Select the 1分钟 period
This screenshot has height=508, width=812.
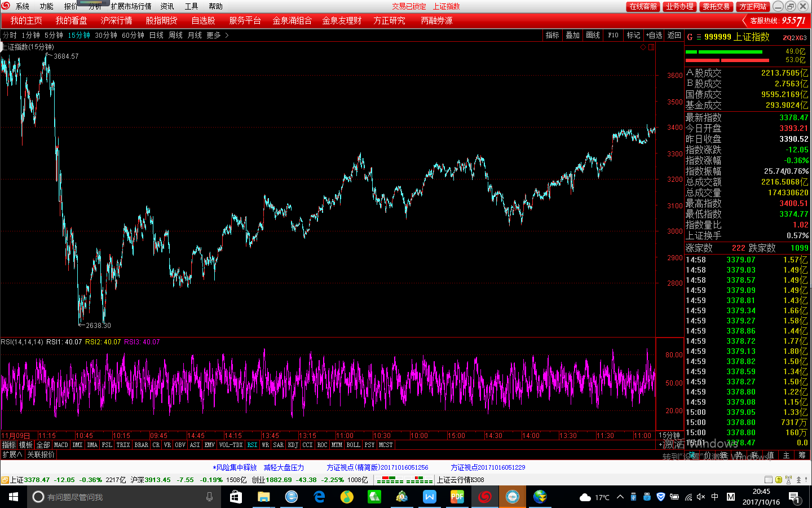[30, 35]
